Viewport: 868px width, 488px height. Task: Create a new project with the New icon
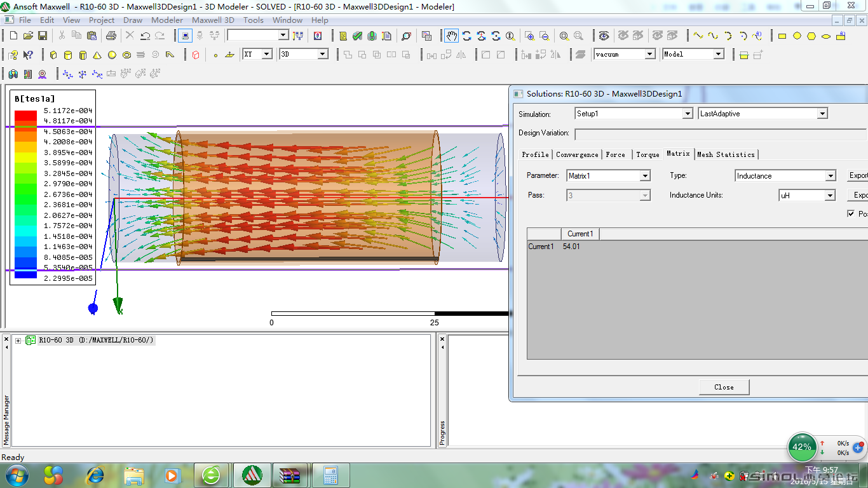point(13,36)
